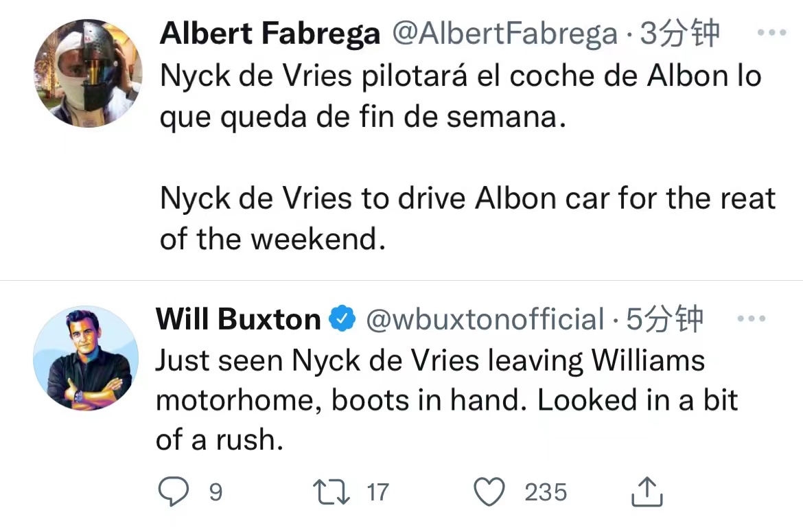Image resolution: width=803 pixels, height=532 pixels.
Task: Visit the @AlbertFabrega handle
Action: (x=505, y=34)
